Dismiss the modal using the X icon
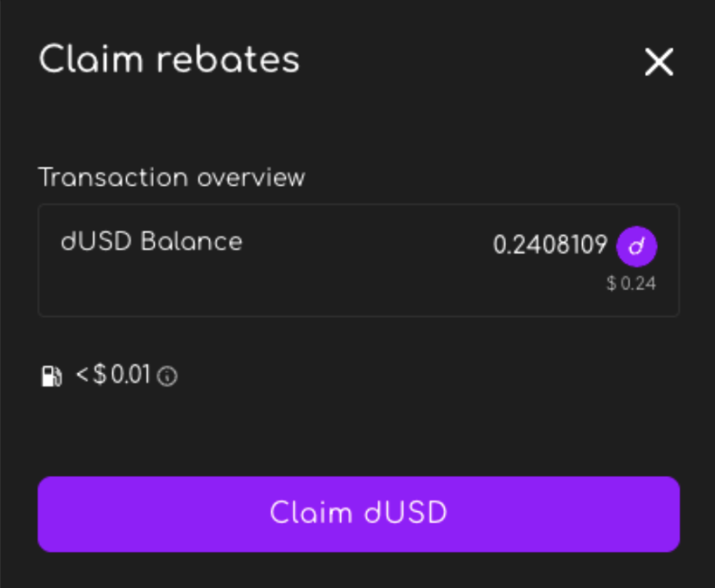The width and height of the screenshot is (715, 588). click(x=659, y=62)
